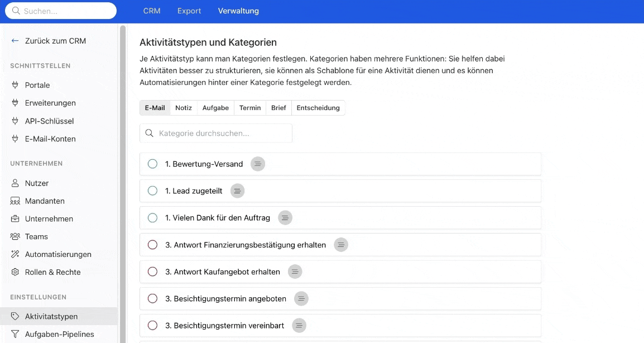Image resolution: width=644 pixels, height=343 pixels.
Task: Click the briefcase icon beside Unternehmen
Action: click(15, 219)
